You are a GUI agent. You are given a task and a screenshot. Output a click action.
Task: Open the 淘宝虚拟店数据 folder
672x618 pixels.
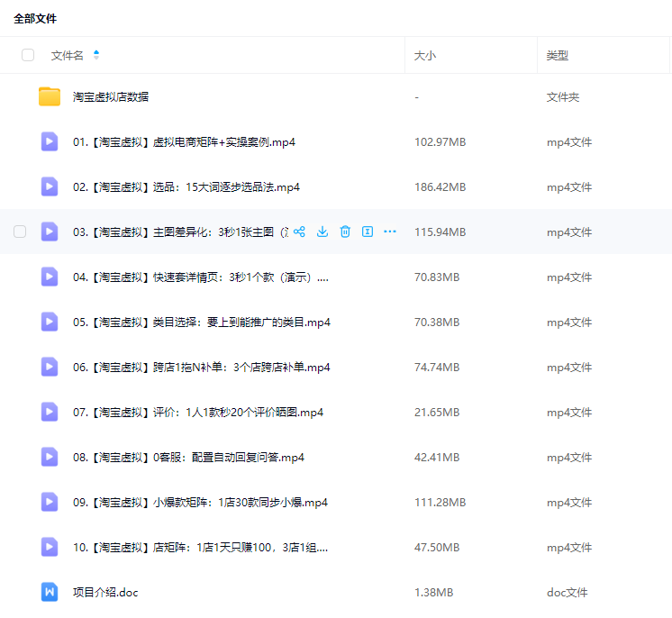point(111,97)
